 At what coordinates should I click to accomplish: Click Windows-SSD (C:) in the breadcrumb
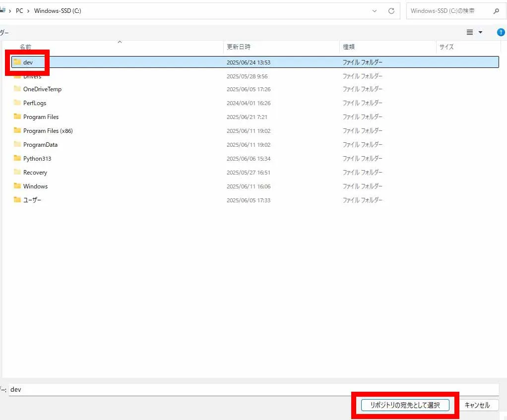(x=58, y=11)
